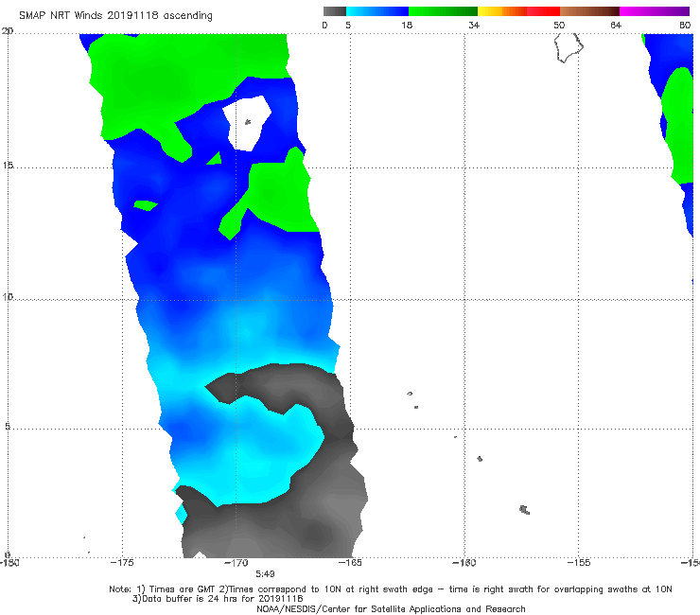Pick the blue 5-18 color bar segment
This screenshot has height=615, width=700.
click(377, 11)
